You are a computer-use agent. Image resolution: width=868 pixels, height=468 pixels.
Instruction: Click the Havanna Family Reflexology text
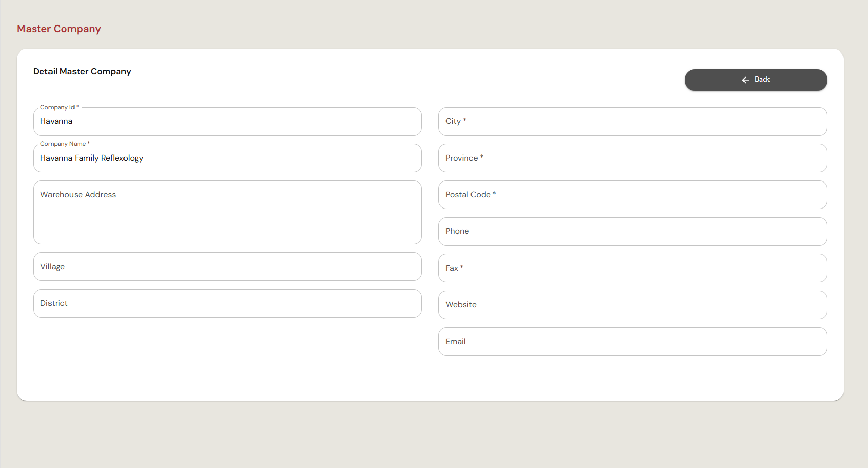92,158
